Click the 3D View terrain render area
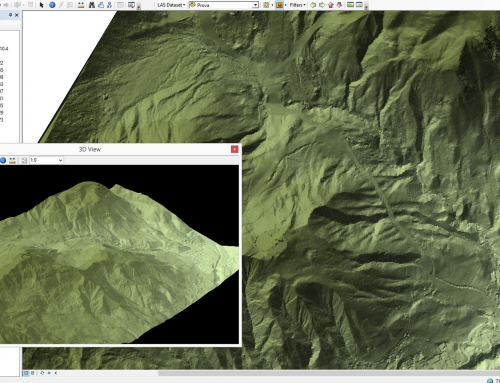Viewport: 500px width, 383px height. pyautogui.click(x=119, y=254)
